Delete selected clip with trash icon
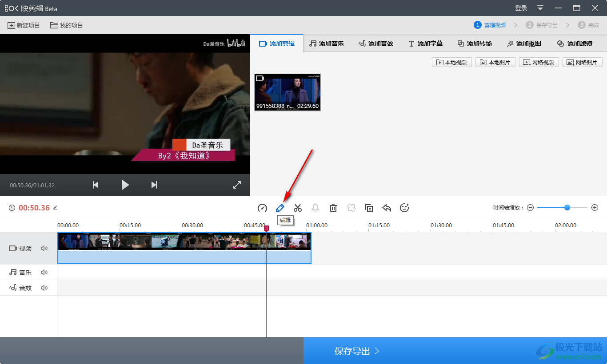Image resolution: width=607 pixels, height=364 pixels. pyautogui.click(x=333, y=208)
